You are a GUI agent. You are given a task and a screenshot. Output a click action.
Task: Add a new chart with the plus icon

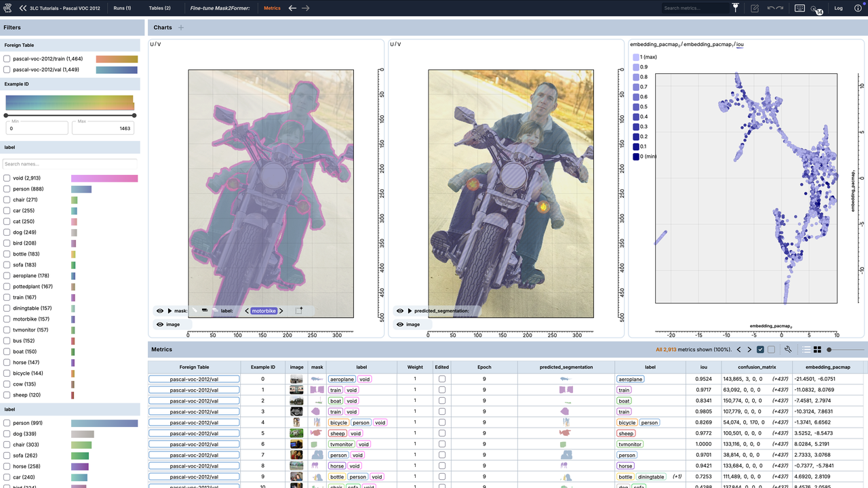coord(181,28)
